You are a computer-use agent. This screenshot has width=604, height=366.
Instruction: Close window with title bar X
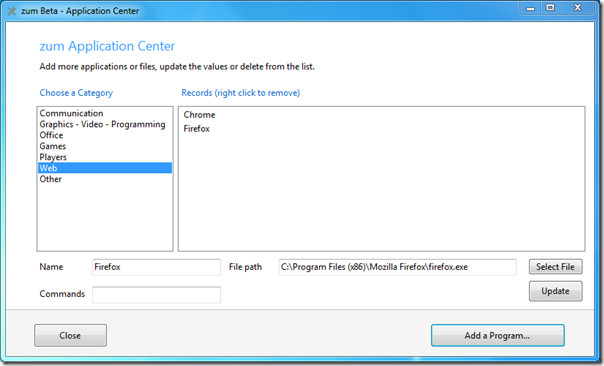577,8
